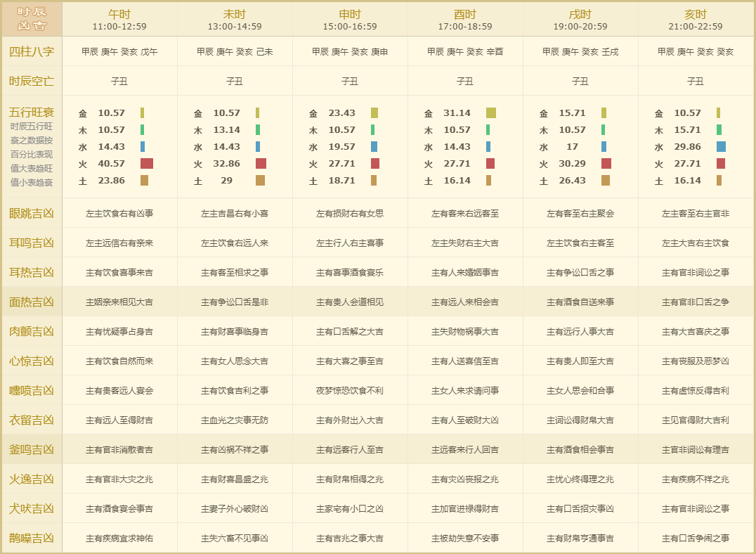Viewport: 756px width, 554px height.
Task: Click the 主有争讼口舌之事 cell
Action: 580,272
